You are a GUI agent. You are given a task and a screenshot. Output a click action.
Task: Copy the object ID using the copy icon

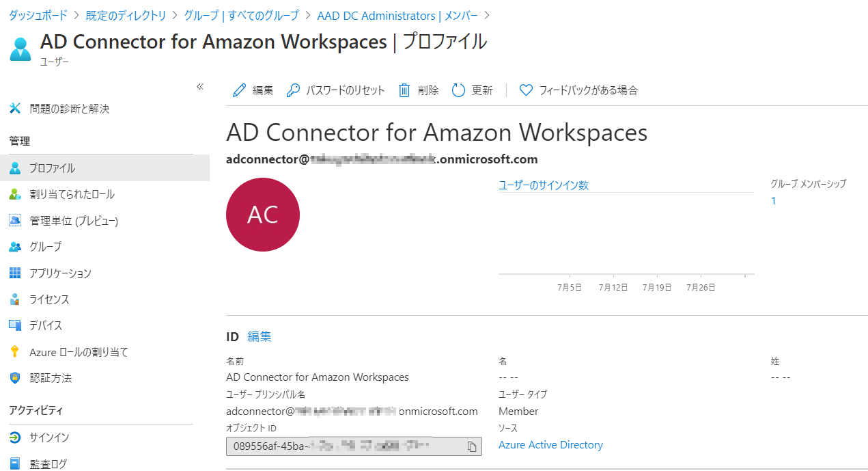pos(471,446)
